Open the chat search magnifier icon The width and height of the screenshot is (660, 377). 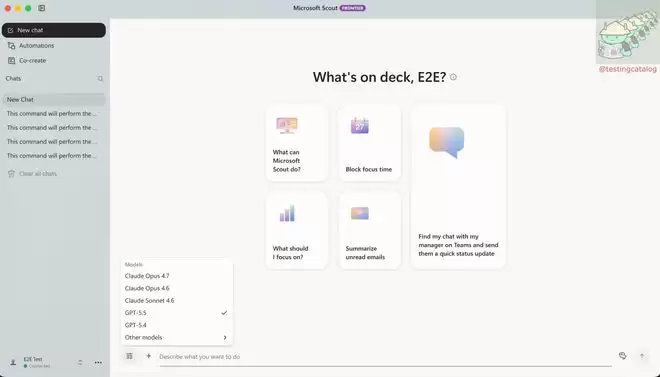(100, 79)
